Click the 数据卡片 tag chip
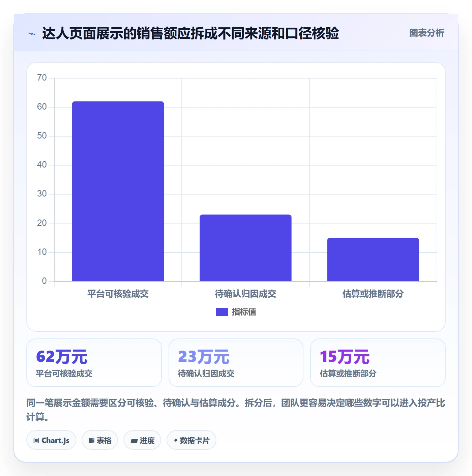The height and width of the screenshot is (476, 472). coord(191,440)
